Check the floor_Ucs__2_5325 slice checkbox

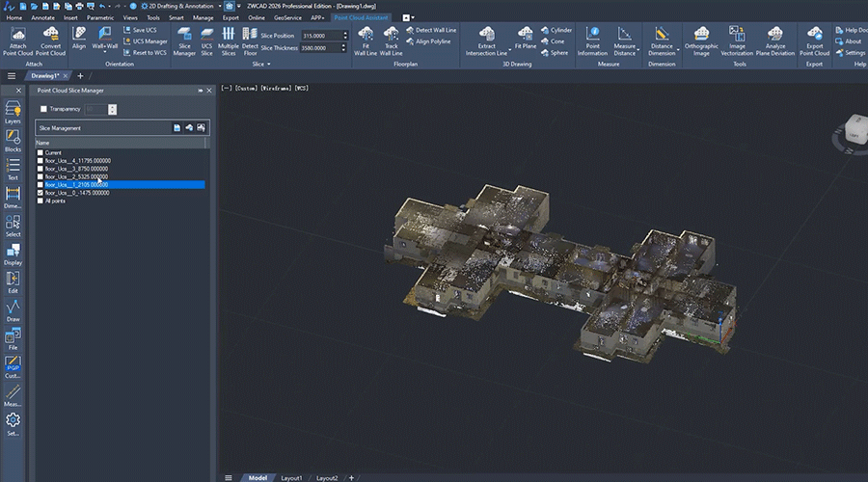(x=40, y=176)
